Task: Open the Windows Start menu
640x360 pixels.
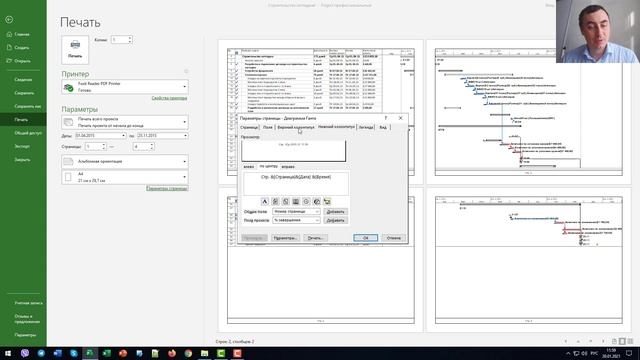Action: 8,353
